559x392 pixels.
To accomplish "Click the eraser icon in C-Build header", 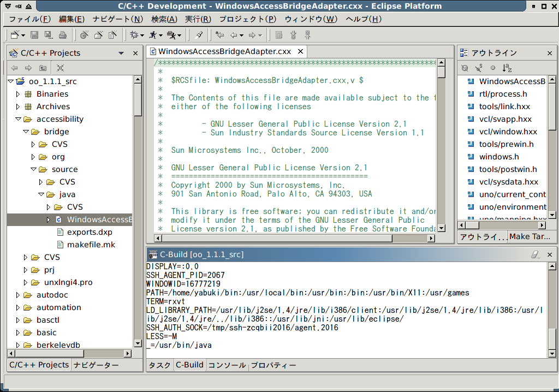I will 535,254.
